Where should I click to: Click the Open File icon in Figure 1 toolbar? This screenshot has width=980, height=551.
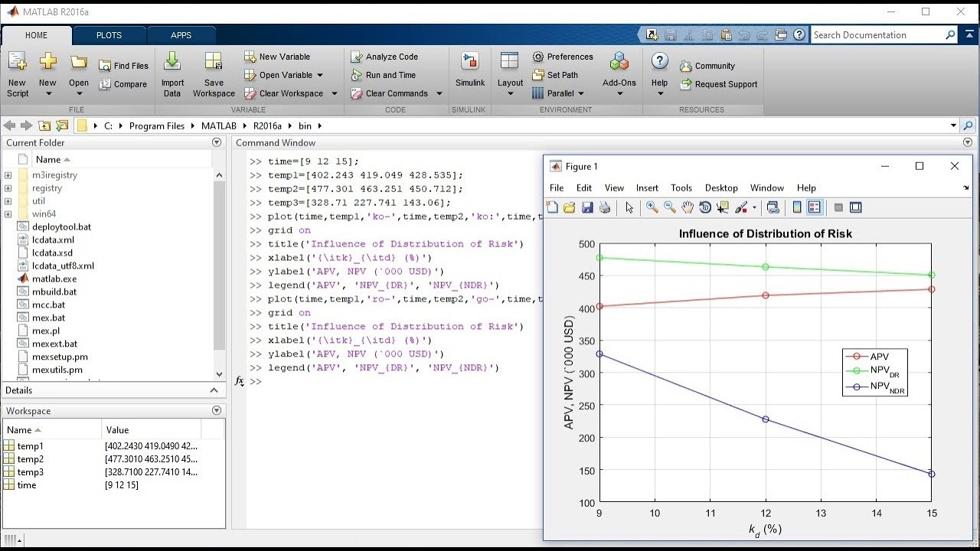point(570,207)
